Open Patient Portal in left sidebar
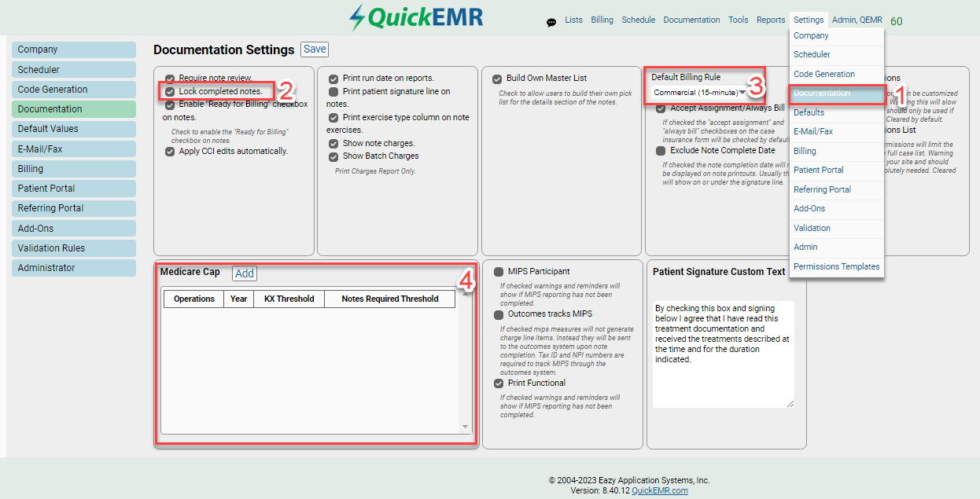This screenshot has height=499, width=980. [74, 189]
